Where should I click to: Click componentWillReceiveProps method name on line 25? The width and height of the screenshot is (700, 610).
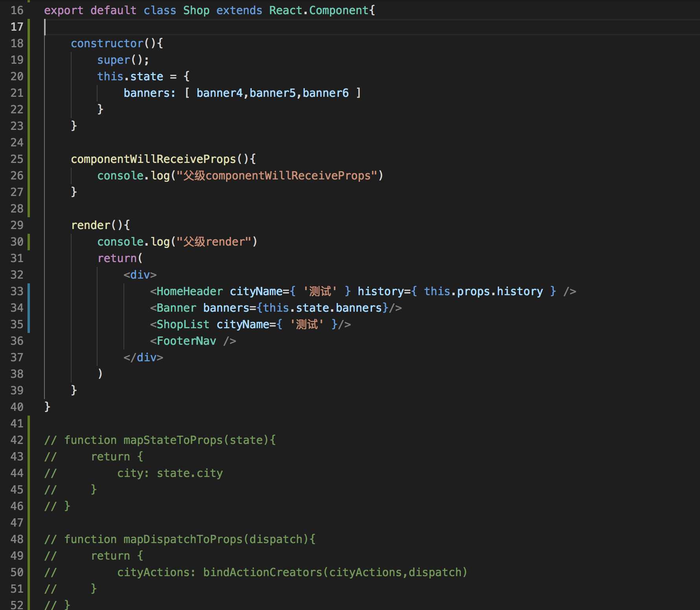153,159
